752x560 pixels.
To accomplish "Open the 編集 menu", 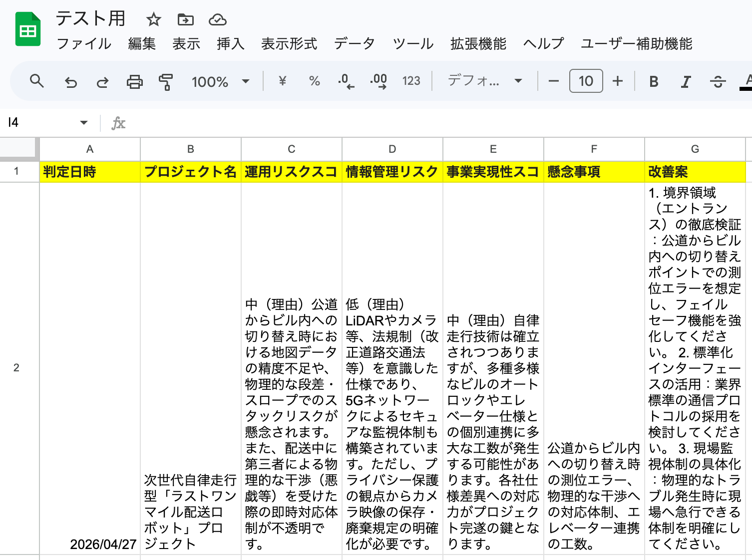I will (x=142, y=44).
